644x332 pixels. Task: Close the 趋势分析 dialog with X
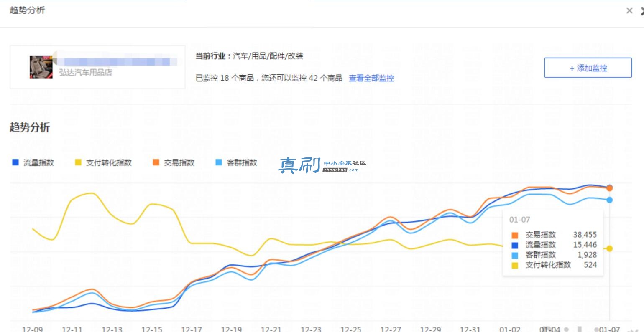pos(629,11)
